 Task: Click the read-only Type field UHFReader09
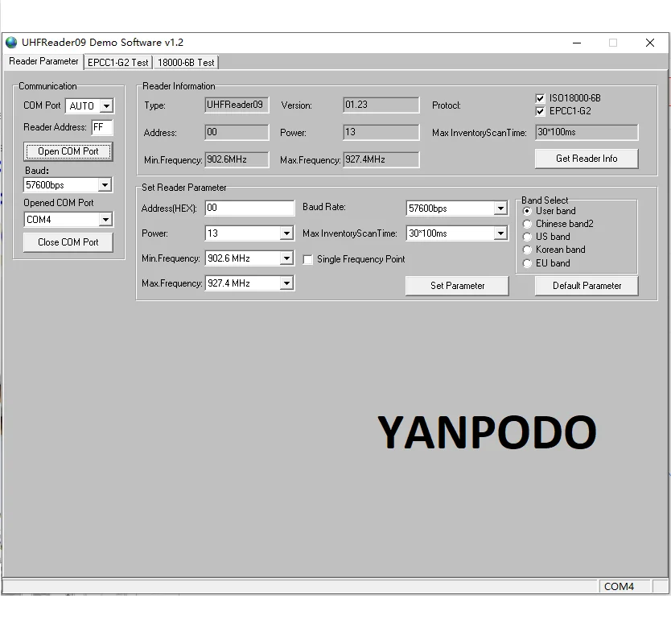(237, 105)
